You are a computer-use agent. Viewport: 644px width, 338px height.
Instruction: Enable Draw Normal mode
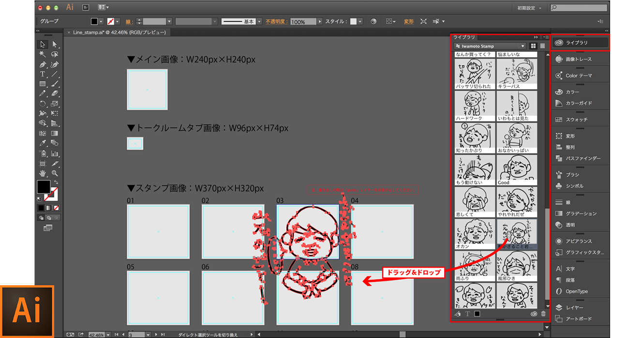(42, 218)
